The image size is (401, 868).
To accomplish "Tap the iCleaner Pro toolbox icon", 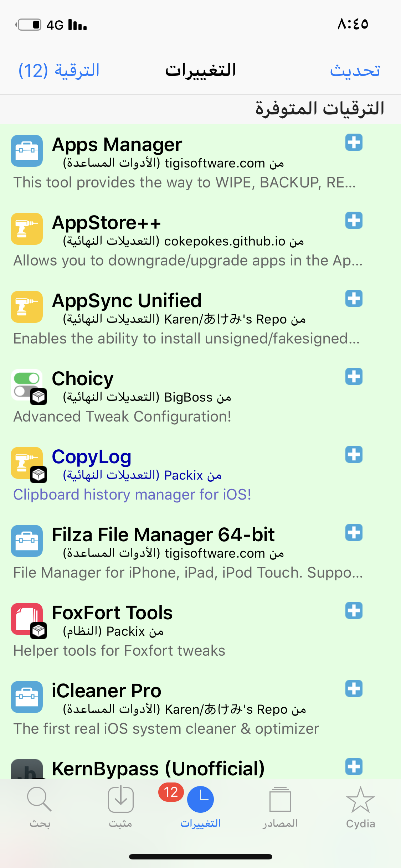I will 27,697.
